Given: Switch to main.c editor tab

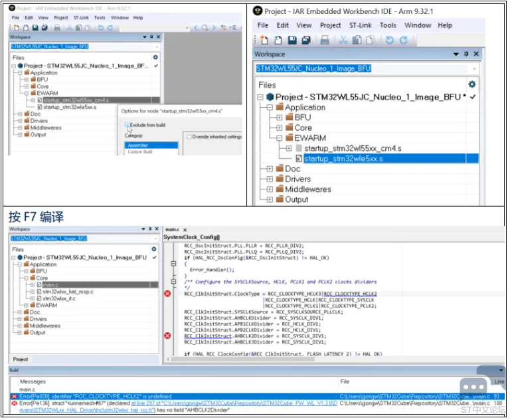Looking at the screenshot, I should [x=173, y=229].
